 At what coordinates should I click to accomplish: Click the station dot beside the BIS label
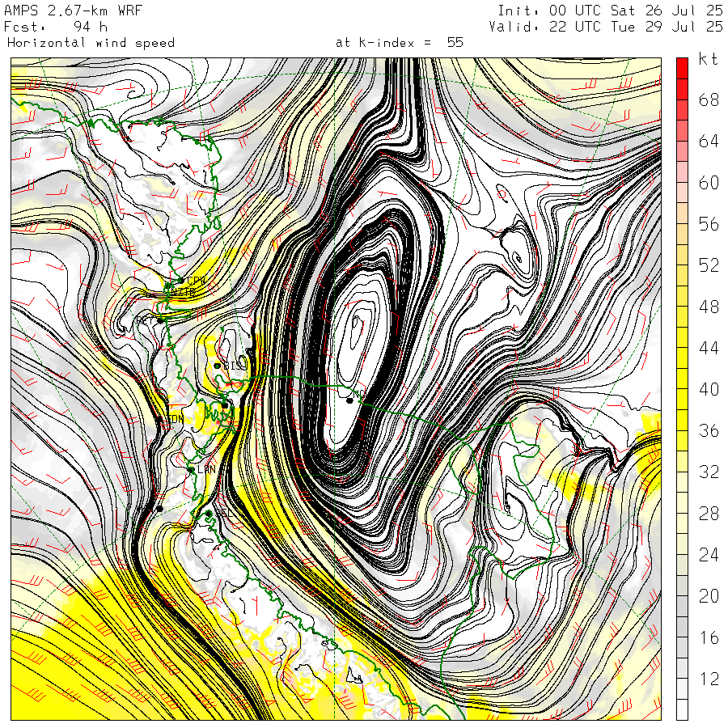coord(217,366)
